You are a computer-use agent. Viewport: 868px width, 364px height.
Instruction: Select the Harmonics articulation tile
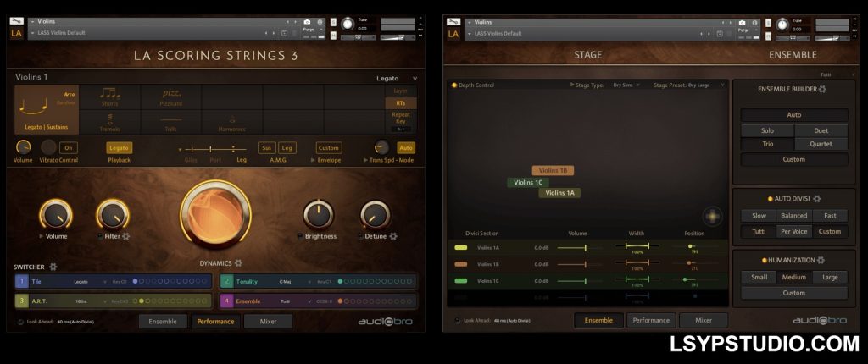[232, 122]
